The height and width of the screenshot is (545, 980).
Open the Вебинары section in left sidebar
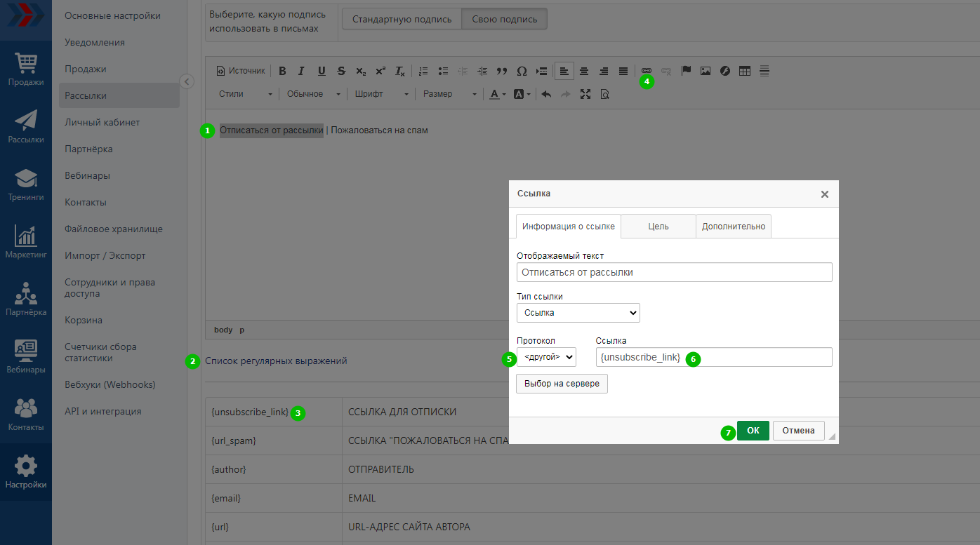pyautogui.click(x=25, y=355)
